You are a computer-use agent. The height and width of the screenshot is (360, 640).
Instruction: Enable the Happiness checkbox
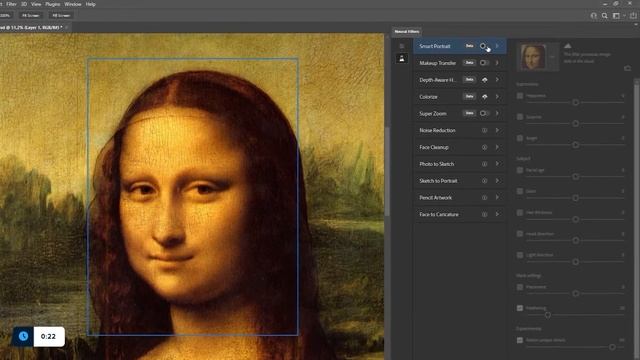click(520, 96)
